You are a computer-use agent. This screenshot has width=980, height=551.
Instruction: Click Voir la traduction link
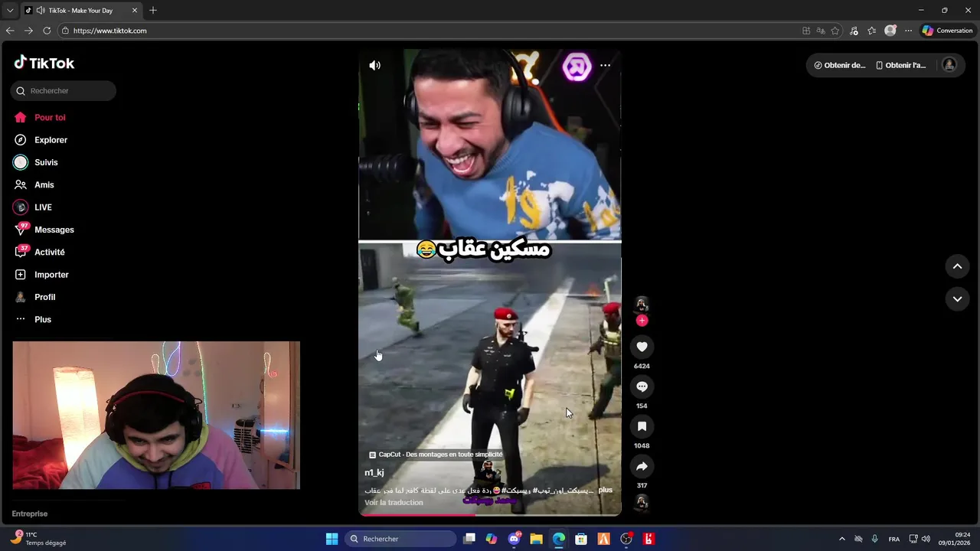[x=394, y=502]
